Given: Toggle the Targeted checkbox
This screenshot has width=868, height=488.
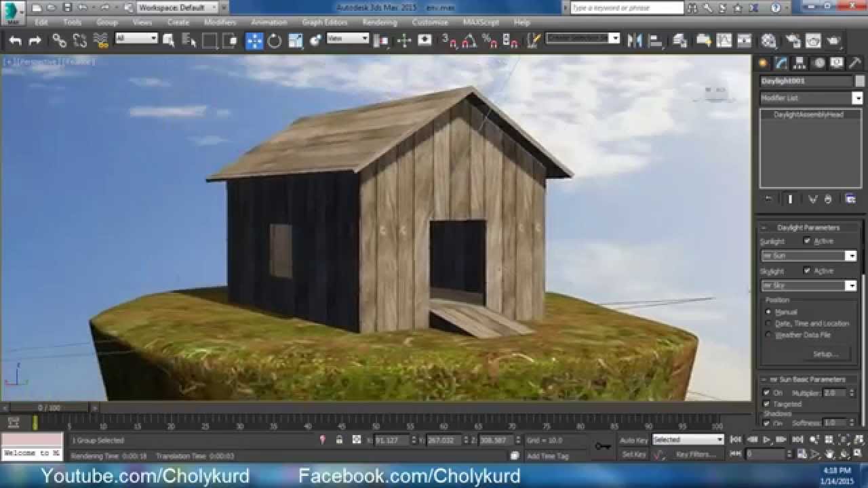Looking at the screenshot, I should pos(766,403).
